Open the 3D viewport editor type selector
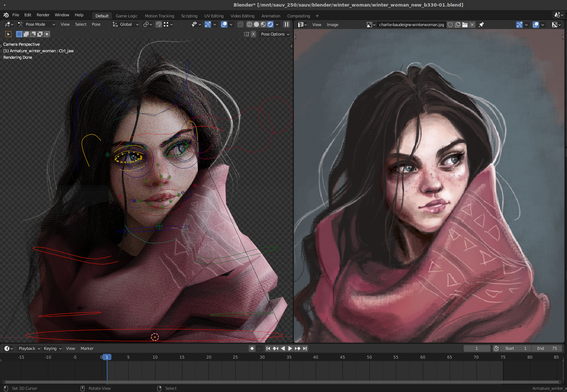 click(9, 24)
